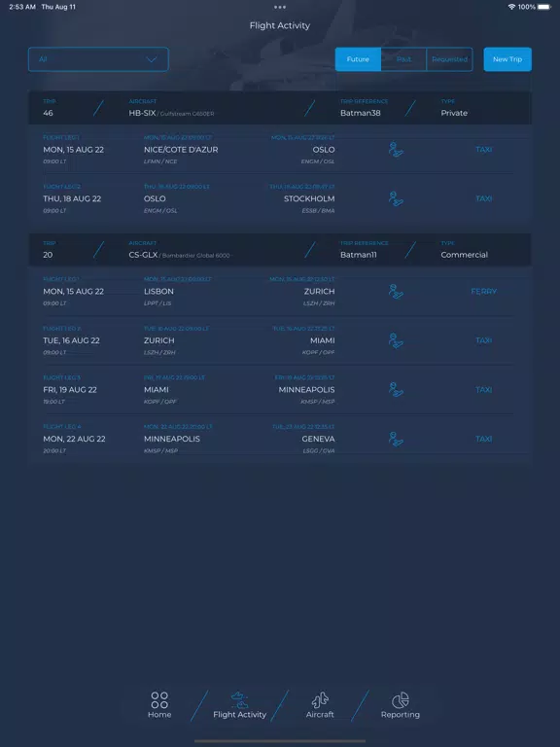The image size is (560, 747).
Task: Click the Flight Activity page title
Action: 280,25
